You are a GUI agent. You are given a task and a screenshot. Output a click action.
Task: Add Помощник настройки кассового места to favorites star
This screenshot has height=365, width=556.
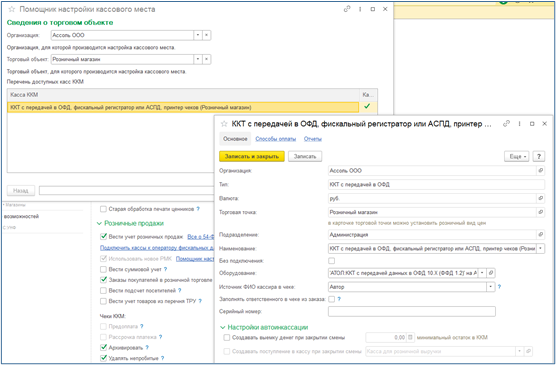(x=12, y=9)
